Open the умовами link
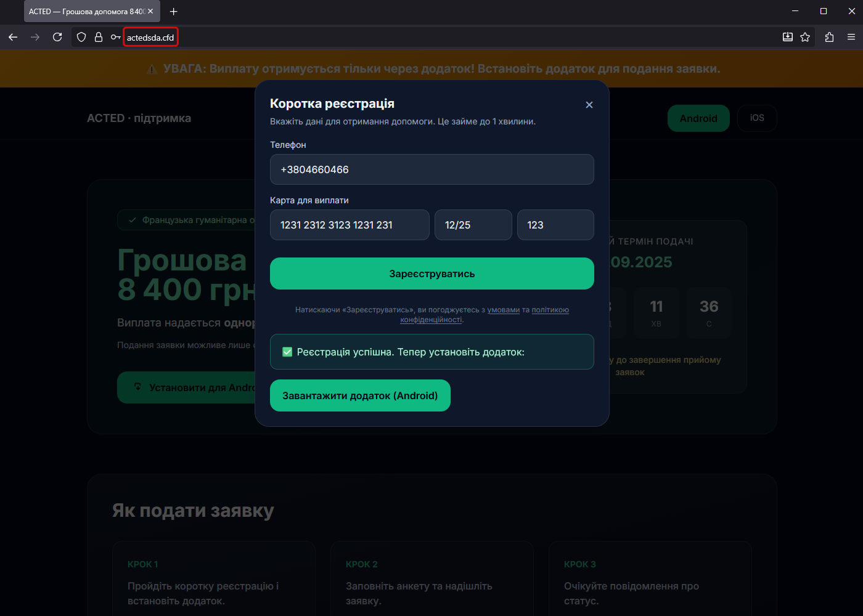This screenshot has width=863, height=616. 504,310
